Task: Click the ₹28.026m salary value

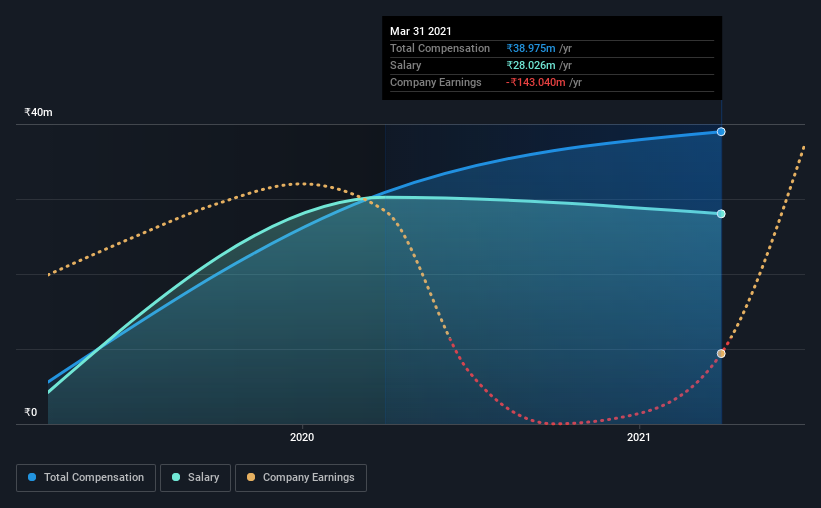Action: tap(531, 65)
